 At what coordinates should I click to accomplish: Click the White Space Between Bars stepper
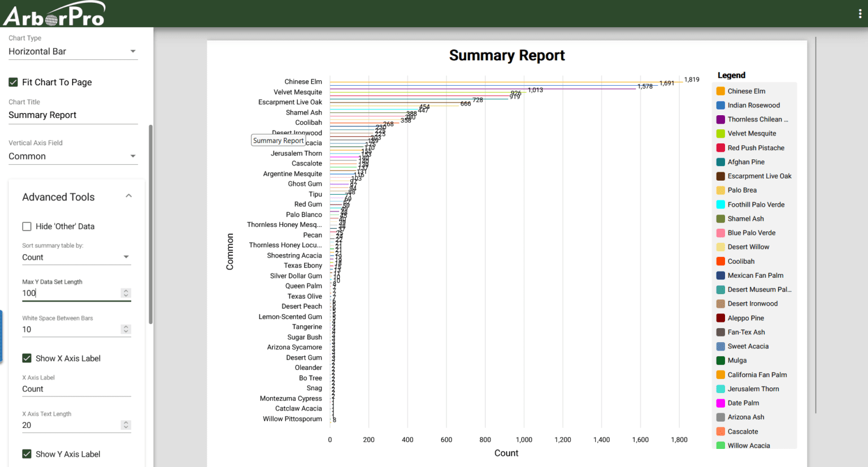(126, 329)
